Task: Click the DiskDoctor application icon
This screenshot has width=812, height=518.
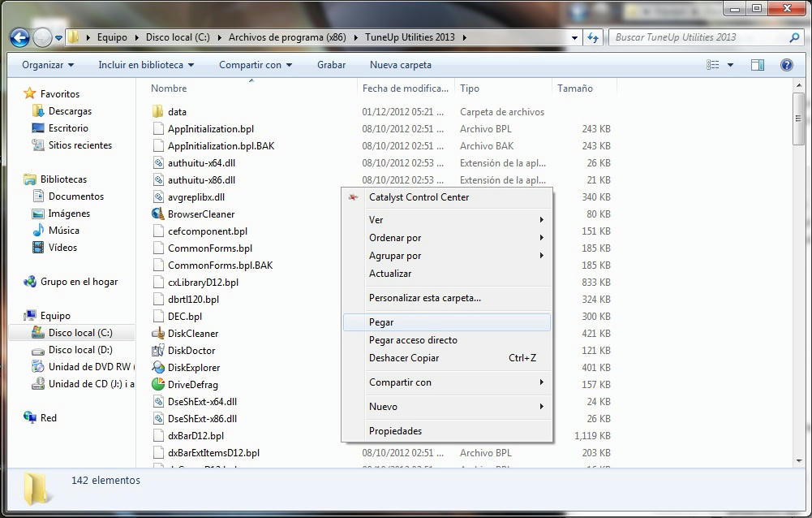Action: pos(158,350)
